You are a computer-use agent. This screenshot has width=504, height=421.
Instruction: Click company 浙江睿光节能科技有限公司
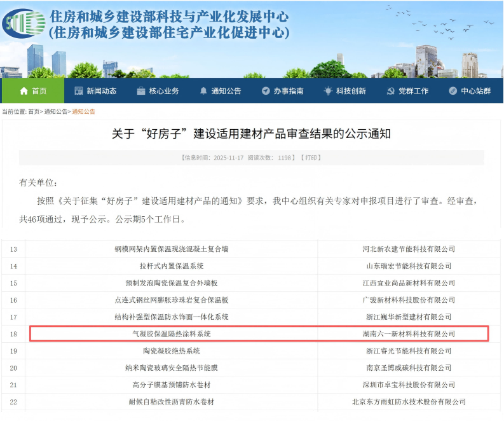(409, 351)
